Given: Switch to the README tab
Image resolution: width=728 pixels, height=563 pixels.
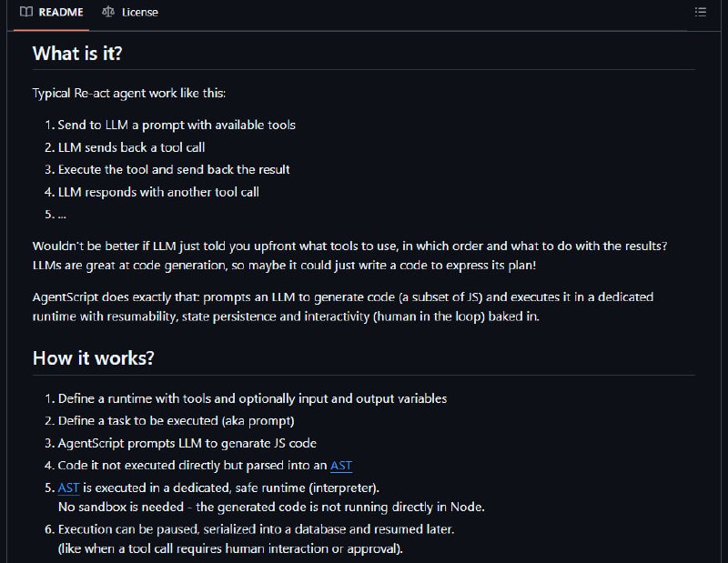Looking at the screenshot, I should [52, 13].
